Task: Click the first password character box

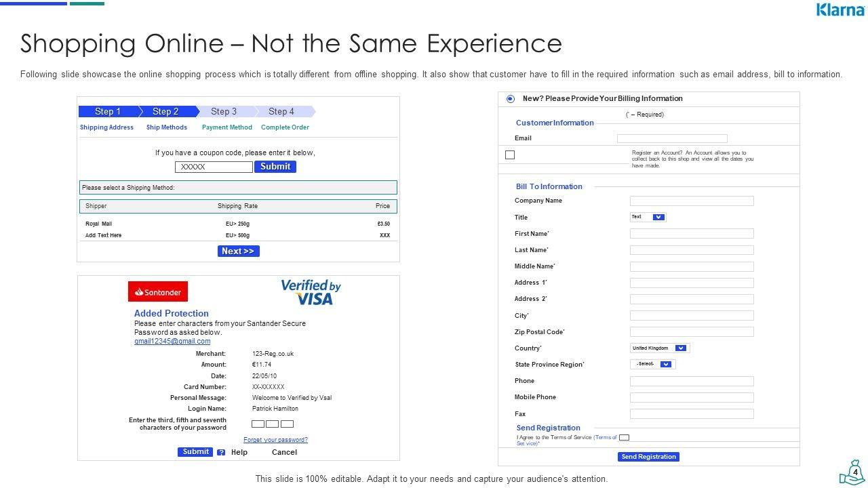Action: (258, 424)
